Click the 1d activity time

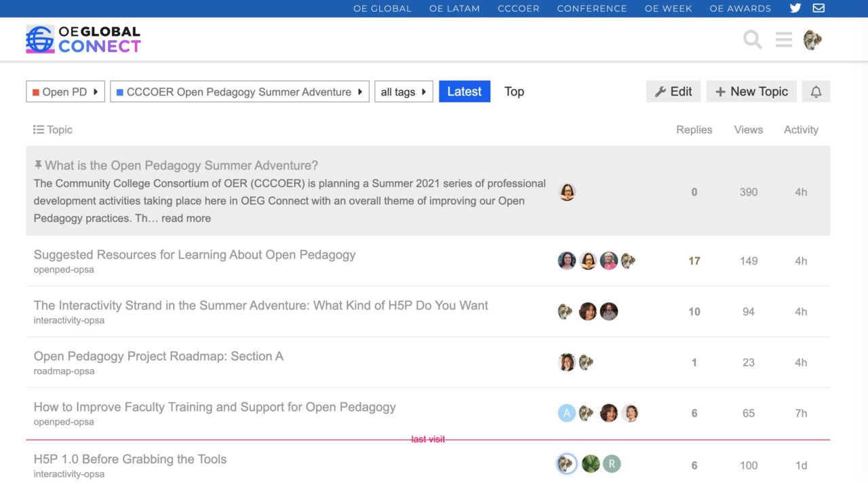click(801, 465)
